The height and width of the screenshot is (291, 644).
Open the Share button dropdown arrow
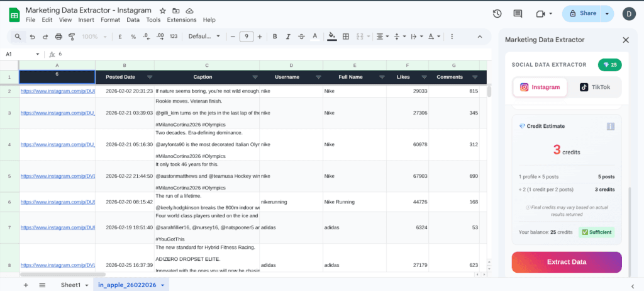click(x=607, y=13)
